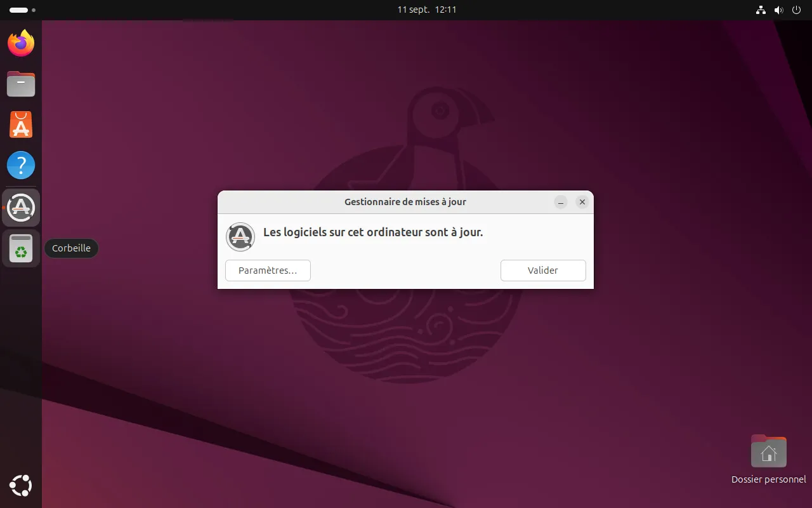Click the Software Updater icon in dock
Image resolution: width=812 pixels, height=508 pixels.
coord(21,208)
